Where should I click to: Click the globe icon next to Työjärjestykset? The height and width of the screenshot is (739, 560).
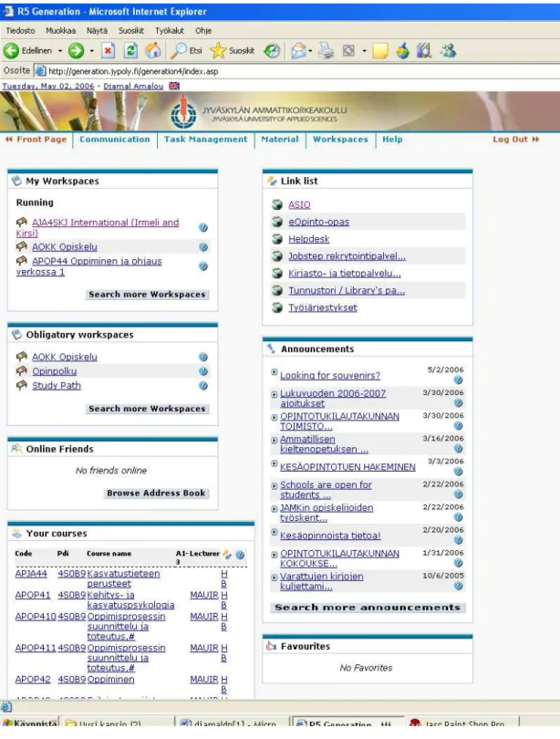(x=277, y=307)
